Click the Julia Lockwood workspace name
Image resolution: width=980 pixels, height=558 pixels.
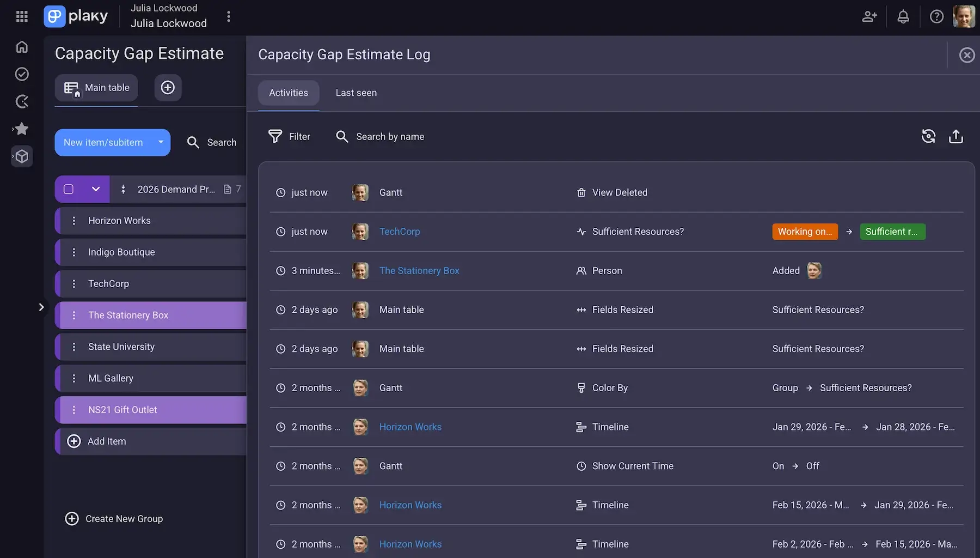169,23
